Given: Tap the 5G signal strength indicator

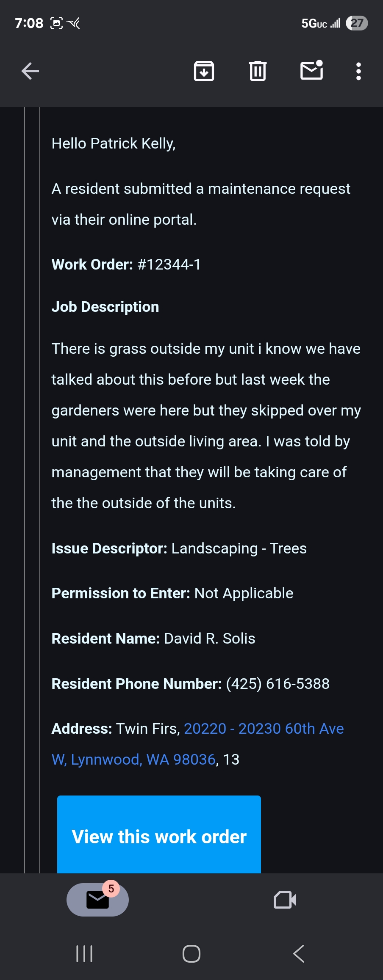Looking at the screenshot, I should pyautogui.click(x=320, y=23).
